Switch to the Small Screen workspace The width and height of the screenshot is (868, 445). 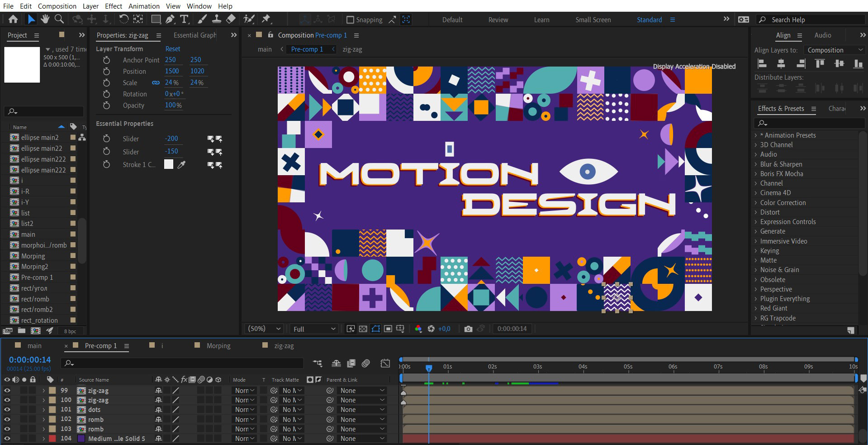tap(593, 20)
